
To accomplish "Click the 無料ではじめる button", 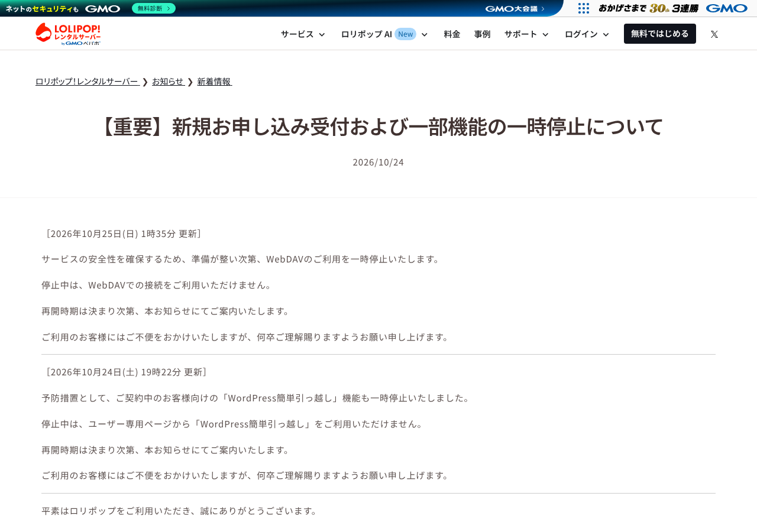I will (x=660, y=34).
